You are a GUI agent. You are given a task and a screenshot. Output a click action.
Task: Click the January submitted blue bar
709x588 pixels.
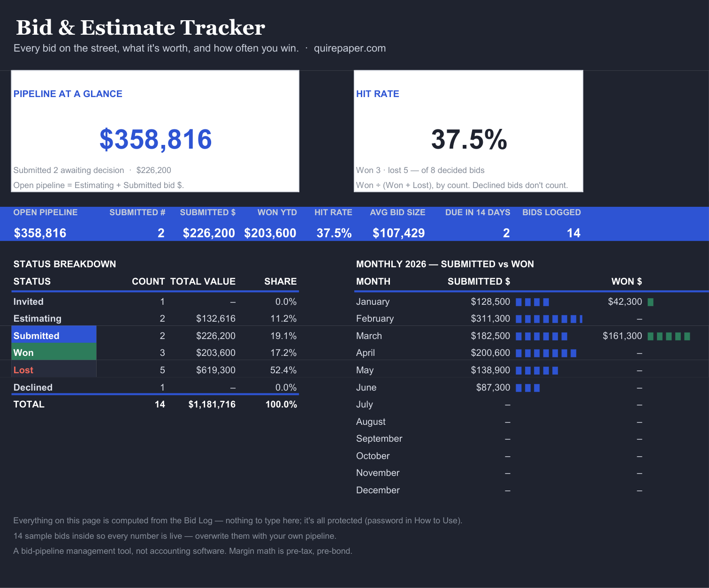532,302
